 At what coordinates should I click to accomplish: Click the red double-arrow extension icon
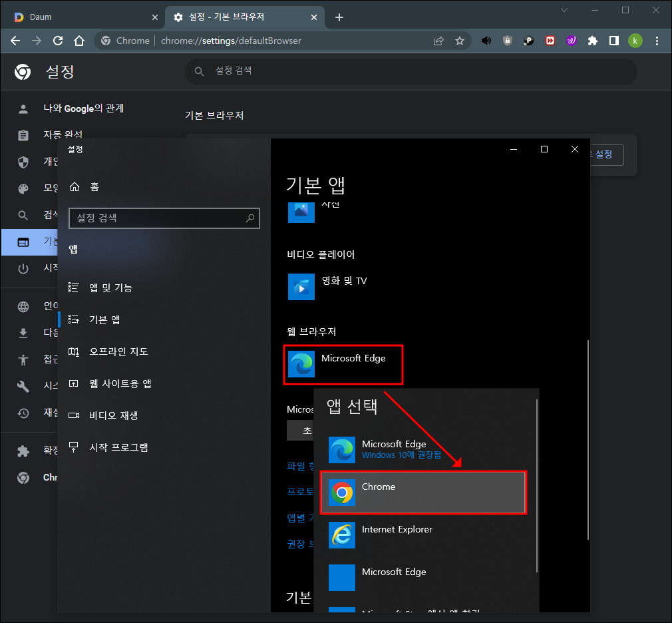pos(550,41)
